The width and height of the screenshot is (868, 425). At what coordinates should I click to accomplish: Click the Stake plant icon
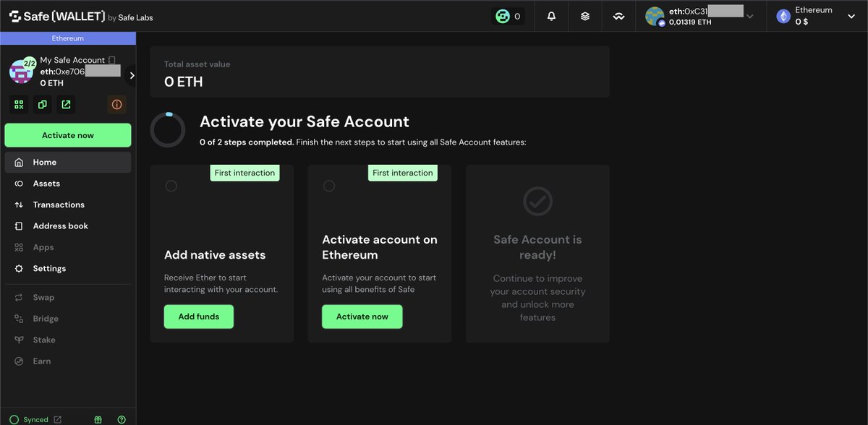(x=19, y=340)
